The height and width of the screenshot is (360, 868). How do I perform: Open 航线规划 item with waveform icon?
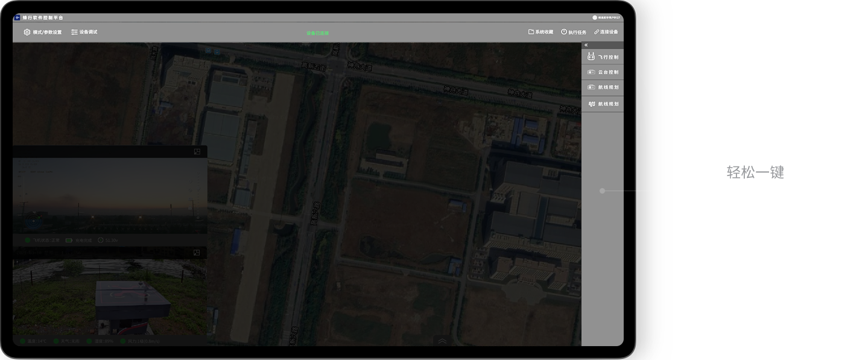point(603,104)
